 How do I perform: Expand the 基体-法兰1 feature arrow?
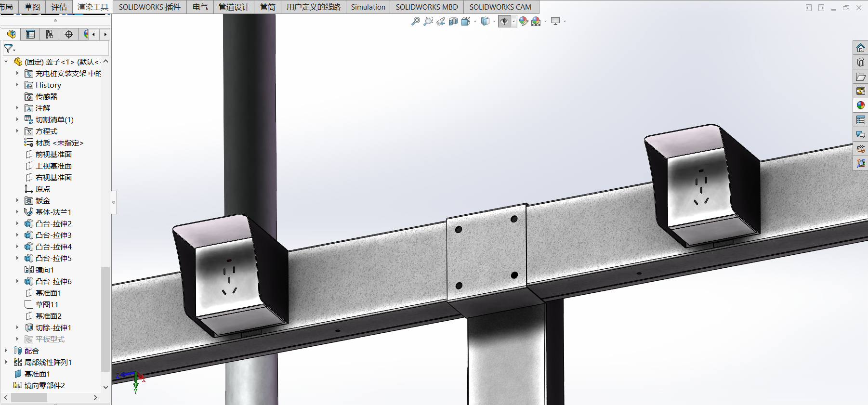point(17,212)
